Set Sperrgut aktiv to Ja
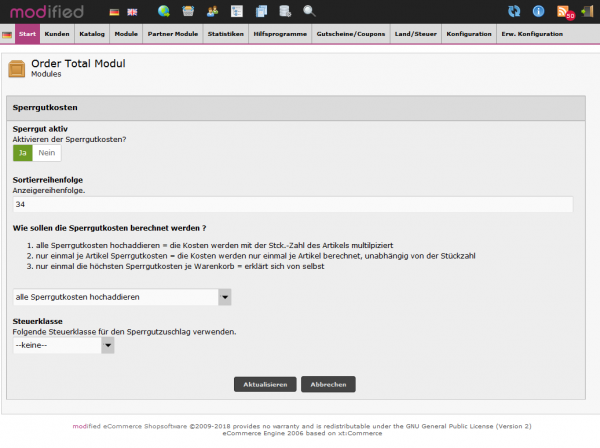The image size is (600, 448). click(22, 153)
